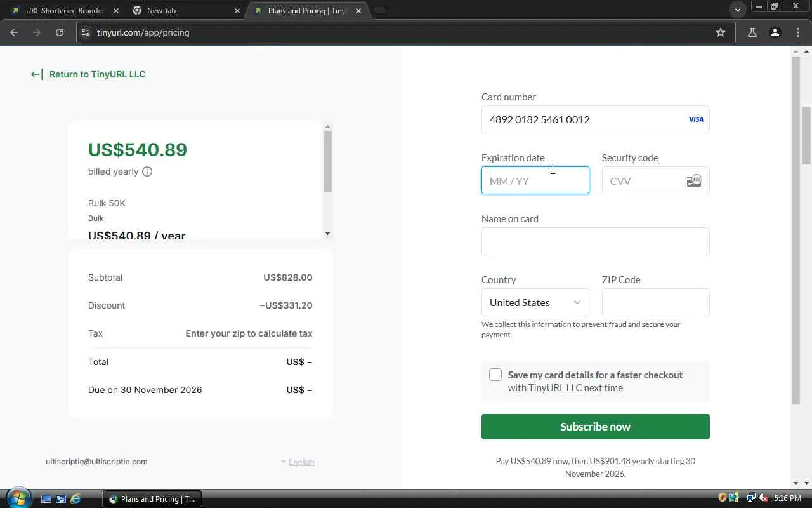812x508 pixels.
Task: Click the Subtotal US$828.00 amount
Action: 288,277
